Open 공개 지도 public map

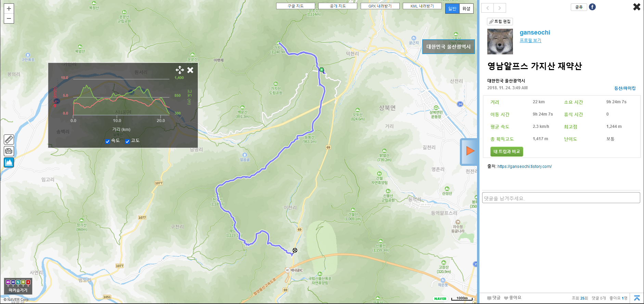pos(338,6)
